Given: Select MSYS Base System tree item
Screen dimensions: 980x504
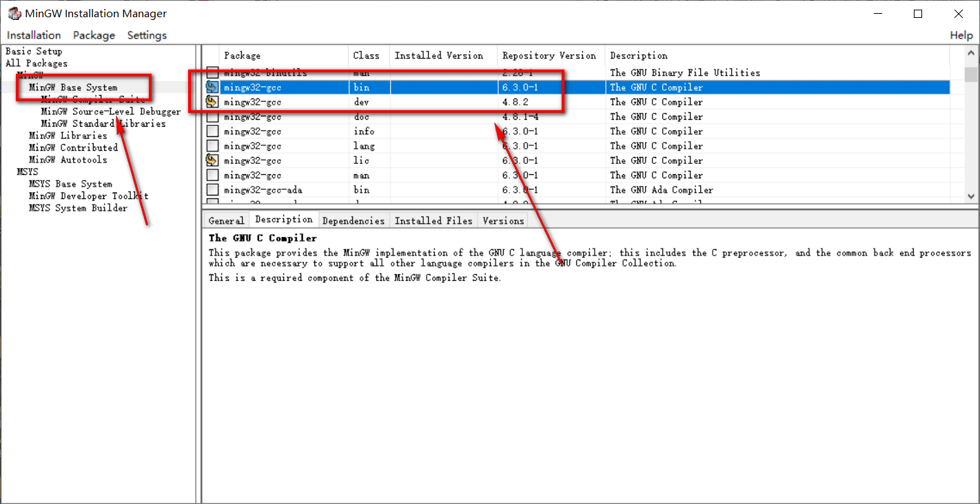Looking at the screenshot, I should 70,184.
